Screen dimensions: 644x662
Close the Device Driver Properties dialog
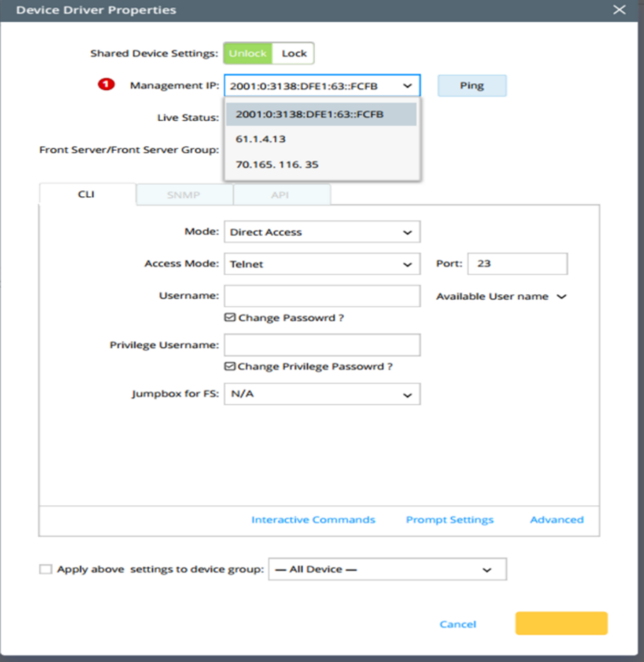pos(619,10)
